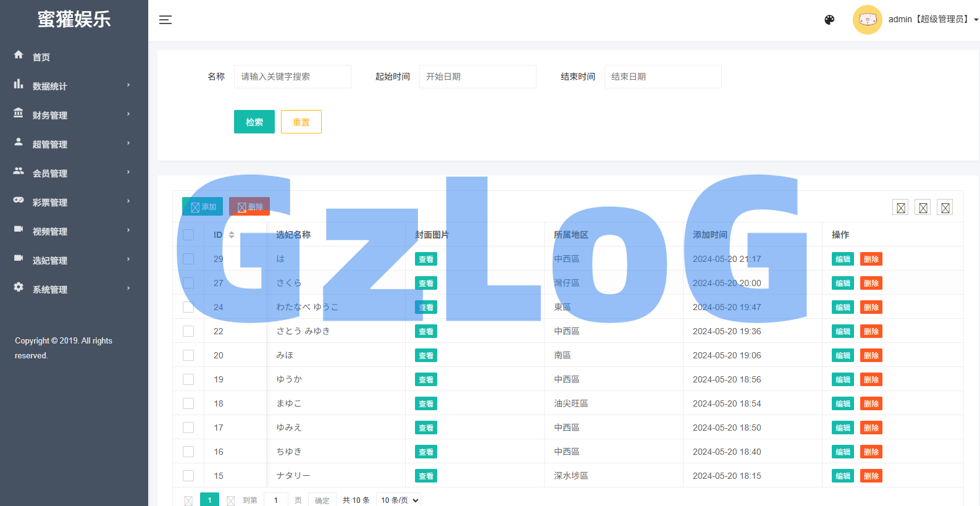
Task: Click the bank icon for 财务管理
Action: [x=19, y=113]
